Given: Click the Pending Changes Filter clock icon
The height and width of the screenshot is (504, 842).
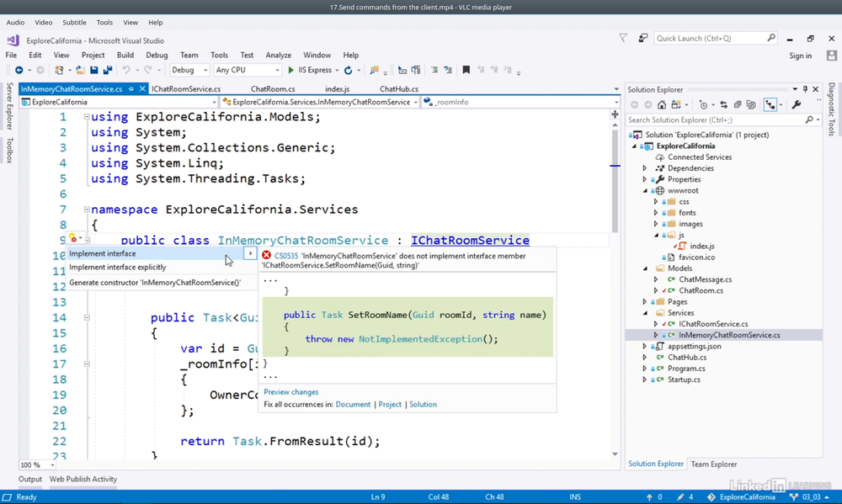Looking at the screenshot, I should (703, 104).
